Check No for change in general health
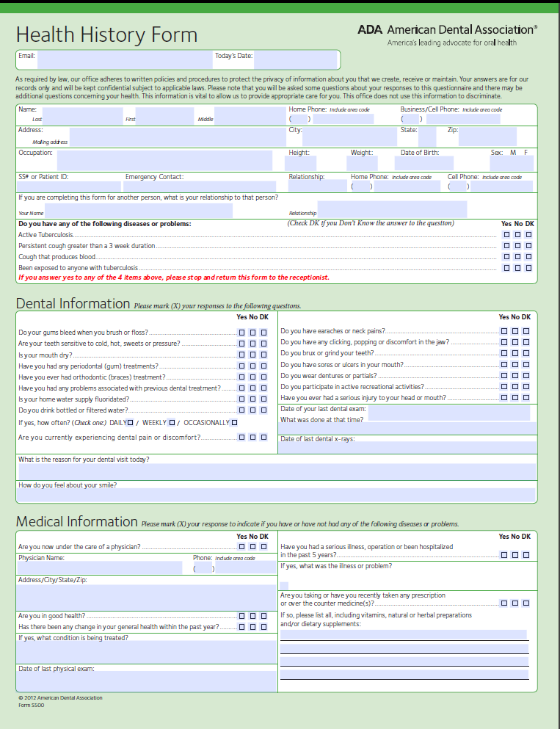The width and height of the screenshot is (560, 729). click(252, 627)
